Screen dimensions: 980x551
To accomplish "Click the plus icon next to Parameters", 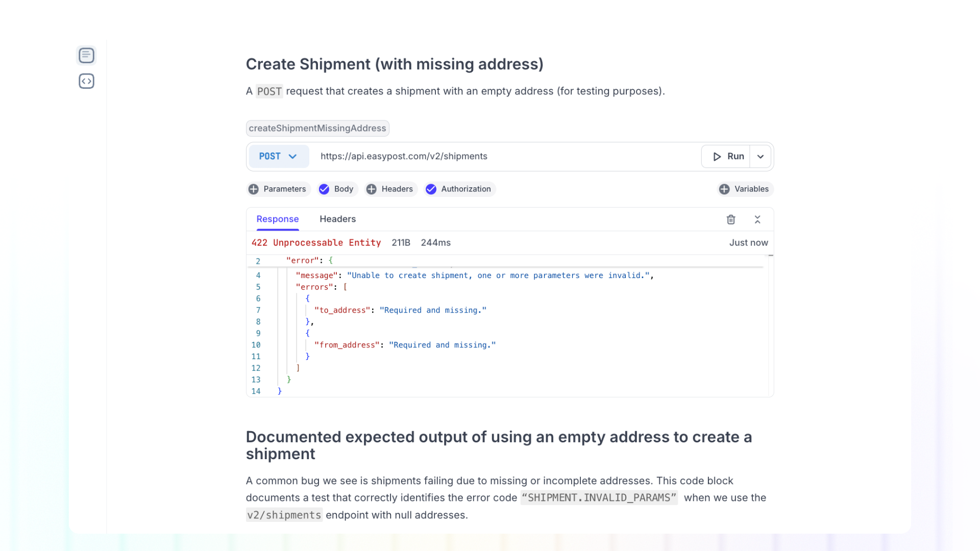I will (x=254, y=189).
